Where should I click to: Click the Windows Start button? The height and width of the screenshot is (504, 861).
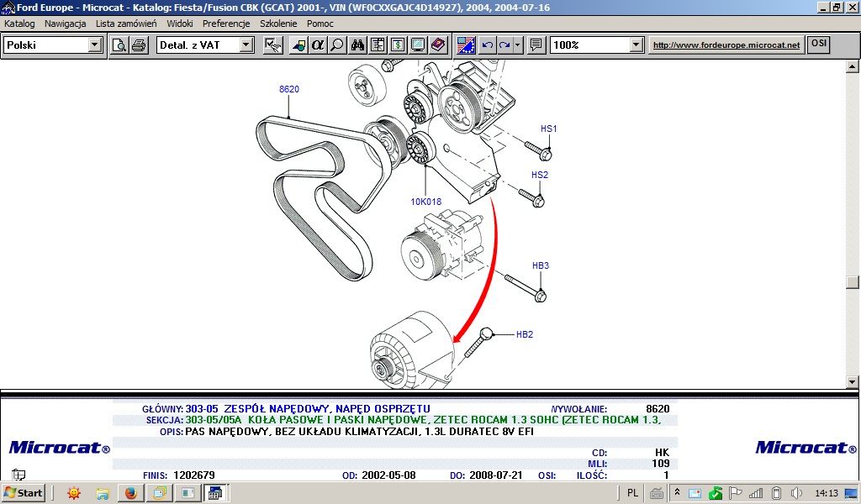[23, 493]
